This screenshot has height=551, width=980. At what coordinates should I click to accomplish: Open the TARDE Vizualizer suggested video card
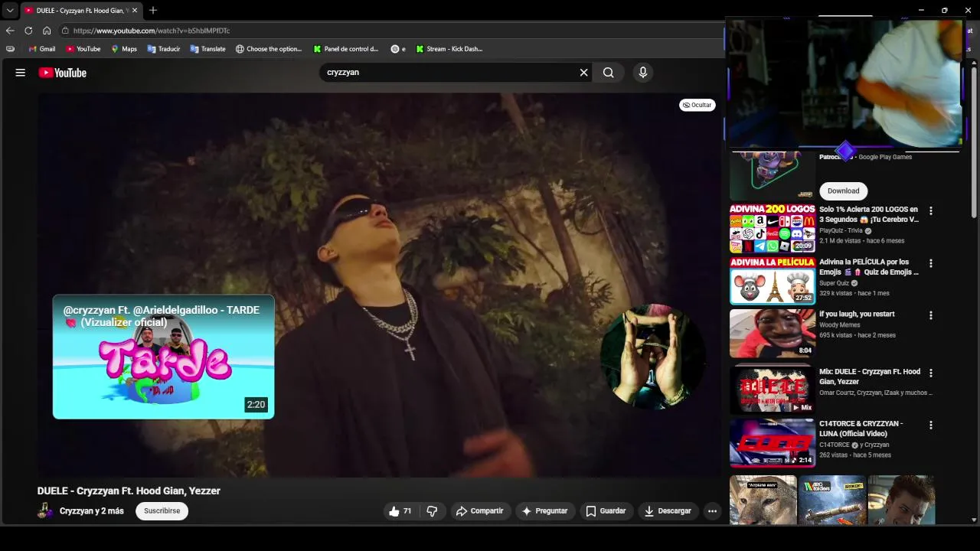(163, 357)
